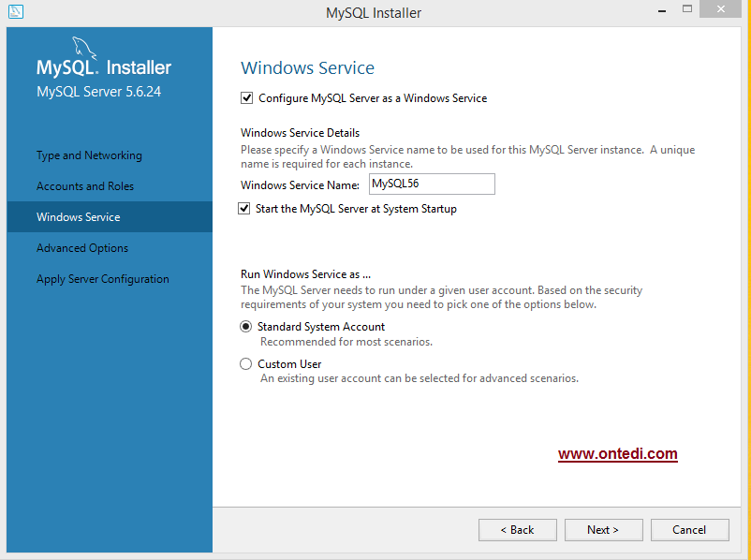The width and height of the screenshot is (751, 560).
Task: Close the MySQL Installer window
Action: 721,9
